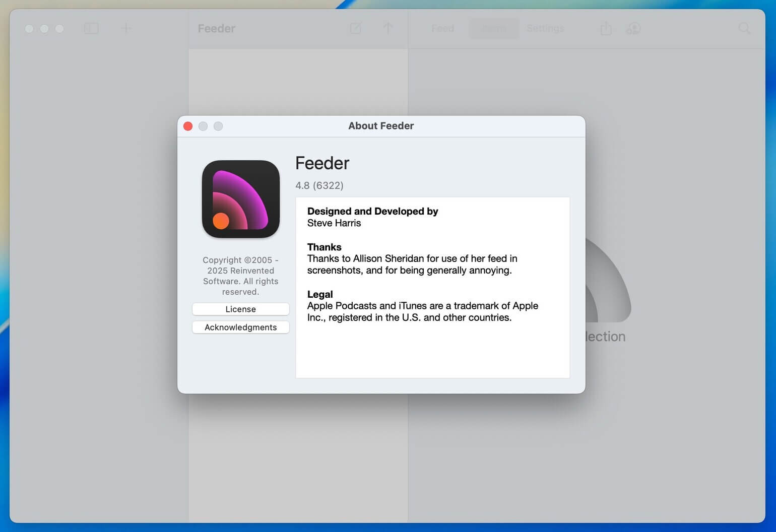776x532 pixels.
Task: Click the Feeder app icon in About window
Action: pos(241,199)
